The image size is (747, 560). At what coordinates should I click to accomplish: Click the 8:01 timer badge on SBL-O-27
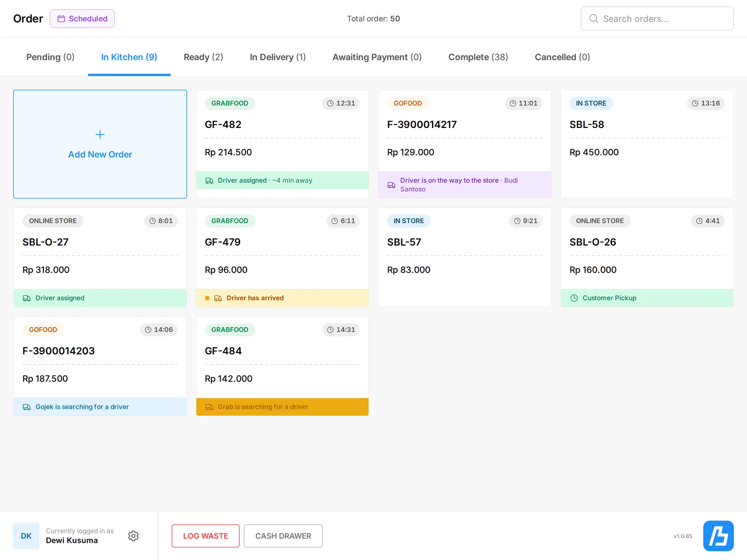pyautogui.click(x=161, y=221)
